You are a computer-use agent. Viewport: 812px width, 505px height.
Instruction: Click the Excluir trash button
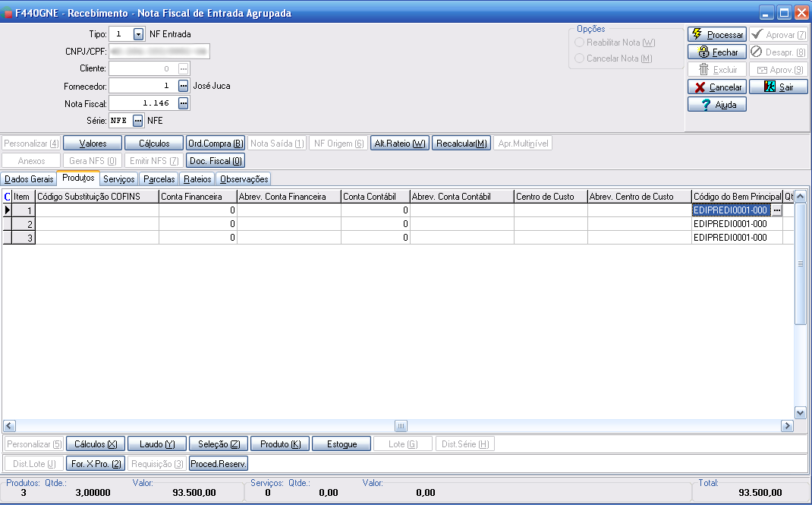[716, 69]
